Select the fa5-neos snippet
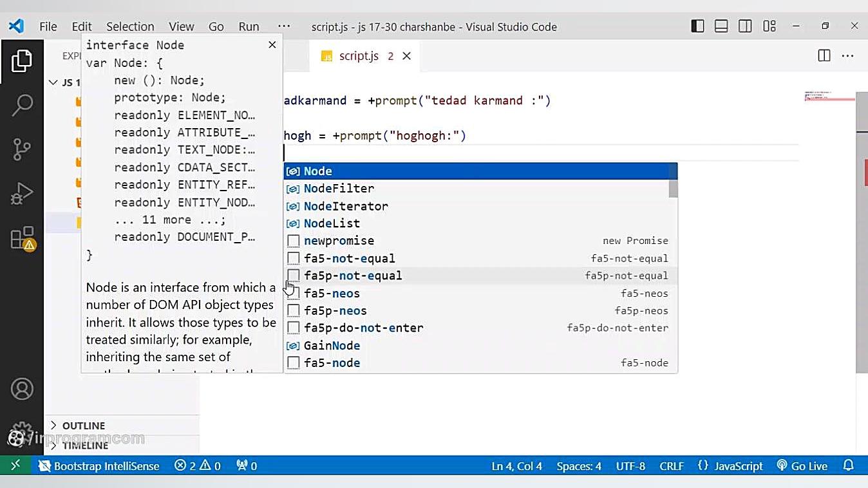 [480, 293]
